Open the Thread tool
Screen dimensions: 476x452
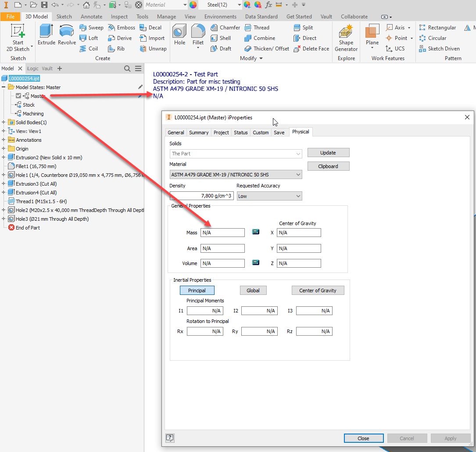click(x=260, y=27)
